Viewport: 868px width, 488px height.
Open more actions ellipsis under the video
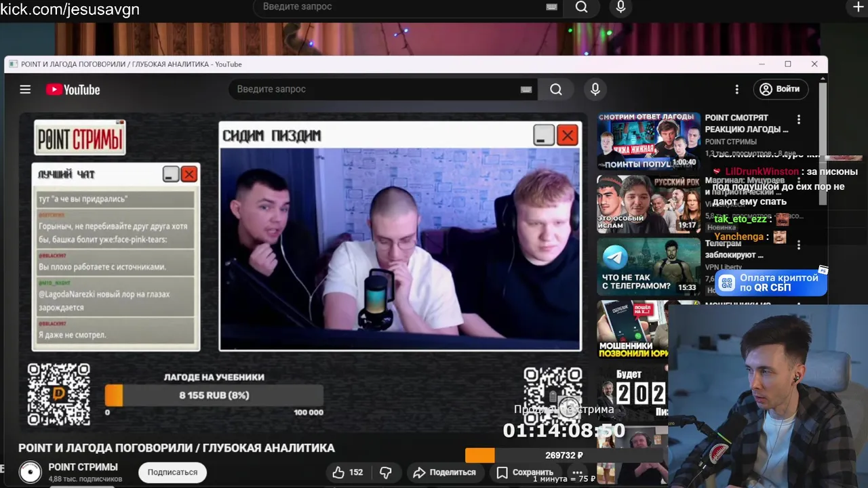pyautogui.click(x=577, y=472)
